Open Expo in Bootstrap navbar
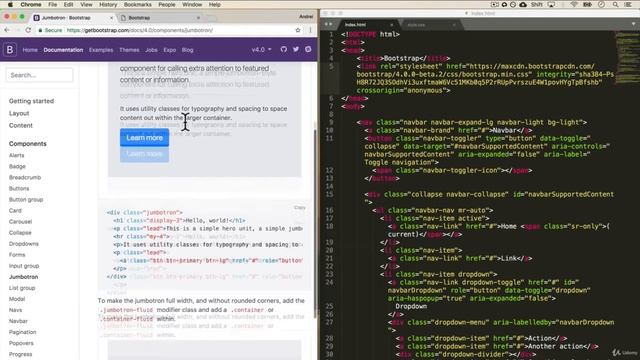The width and height of the screenshot is (640, 360). [x=170, y=50]
